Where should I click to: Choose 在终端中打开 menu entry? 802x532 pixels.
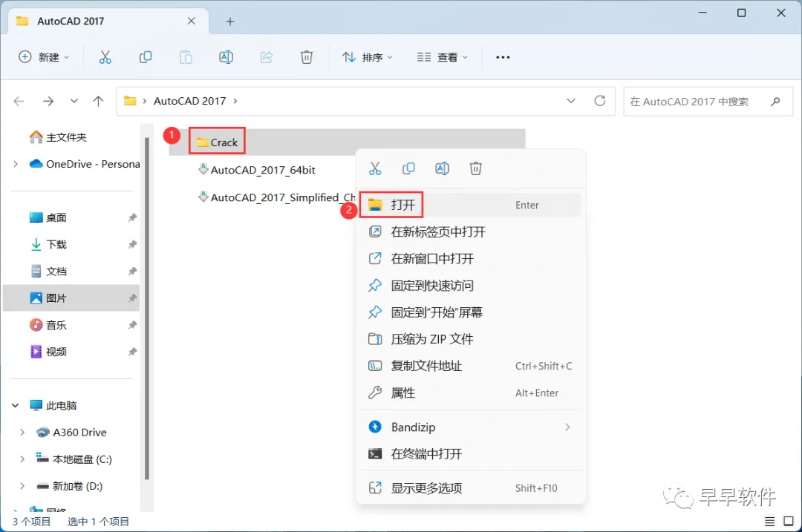pos(471,454)
